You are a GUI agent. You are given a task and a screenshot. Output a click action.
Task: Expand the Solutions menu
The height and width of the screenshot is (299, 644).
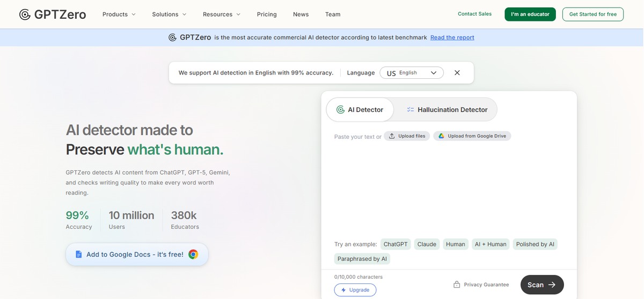coord(169,14)
